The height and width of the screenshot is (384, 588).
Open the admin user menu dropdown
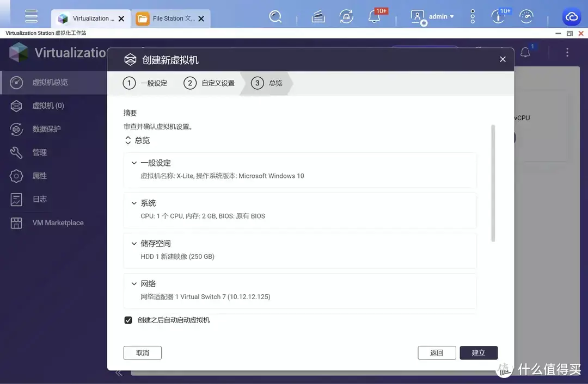click(x=441, y=16)
